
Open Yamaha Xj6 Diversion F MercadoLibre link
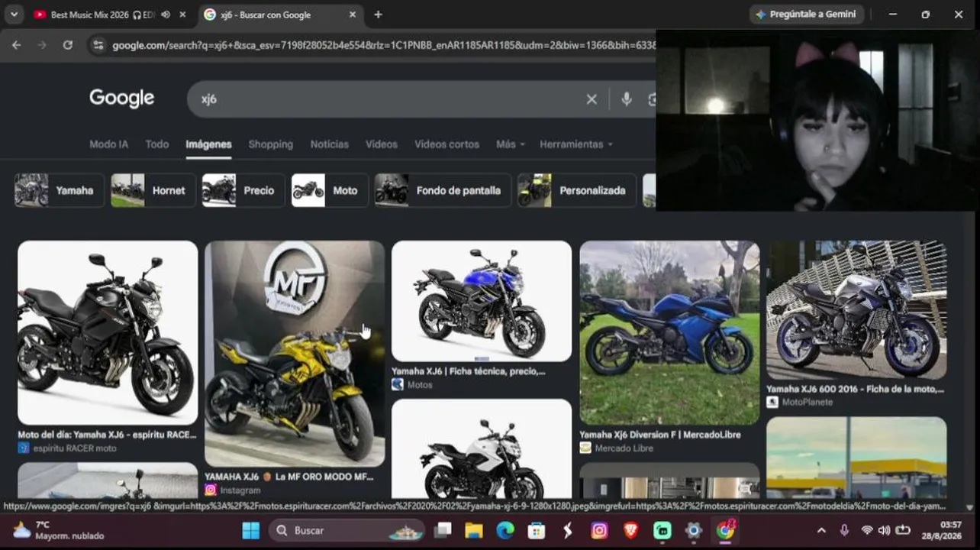pos(660,435)
